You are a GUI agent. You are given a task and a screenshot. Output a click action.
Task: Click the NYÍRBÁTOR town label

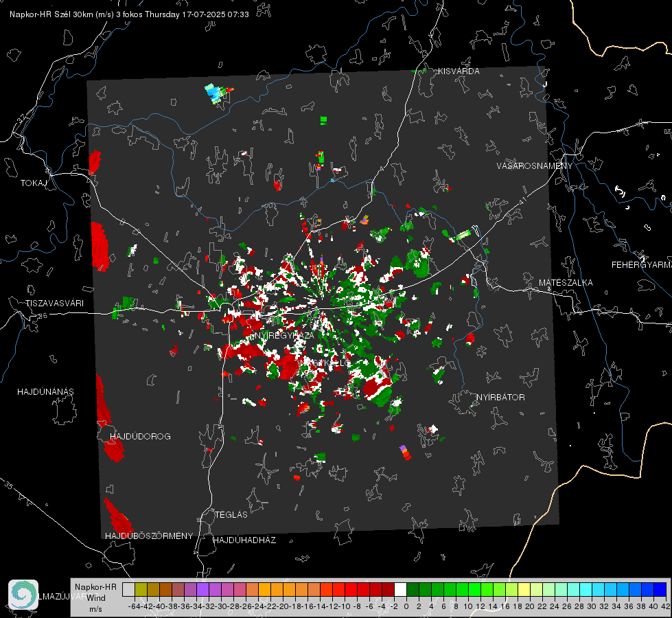click(500, 398)
